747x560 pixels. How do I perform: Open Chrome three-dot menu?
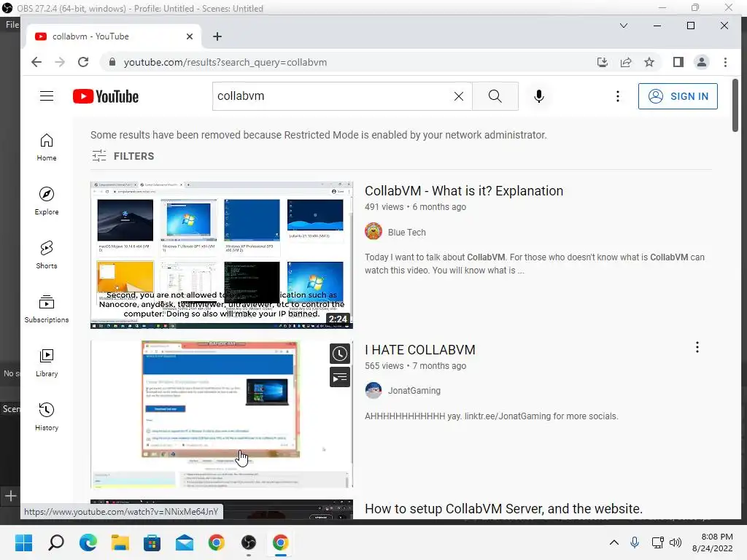click(x=726, y=63)
